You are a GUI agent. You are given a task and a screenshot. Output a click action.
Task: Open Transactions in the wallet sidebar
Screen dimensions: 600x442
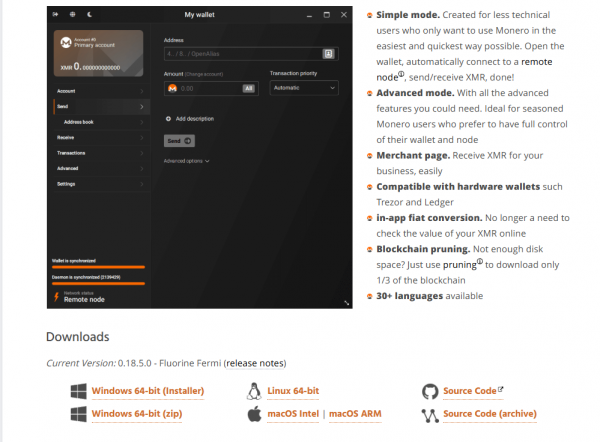coord(100,153)
